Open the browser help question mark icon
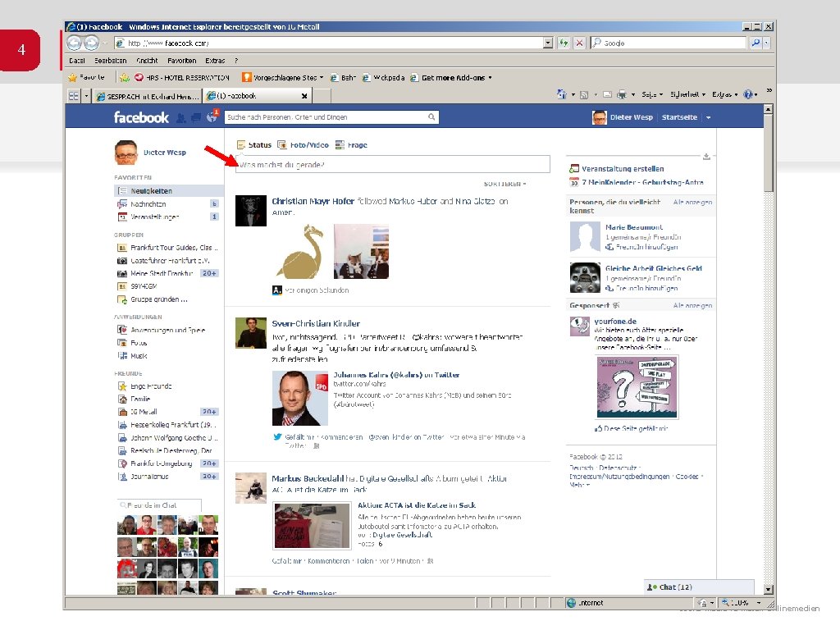Image resolution: width=840 pixels, height=630 pixels. pos(748,94)
